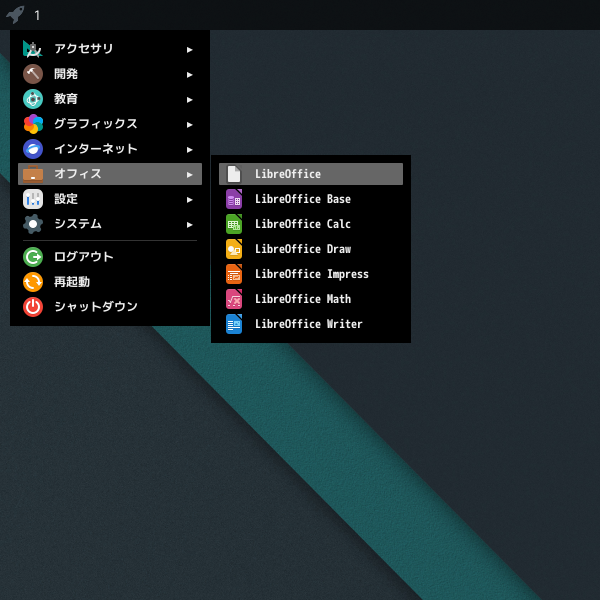Expand the グラフィックス submenu arrow

[x=189, y=125]
